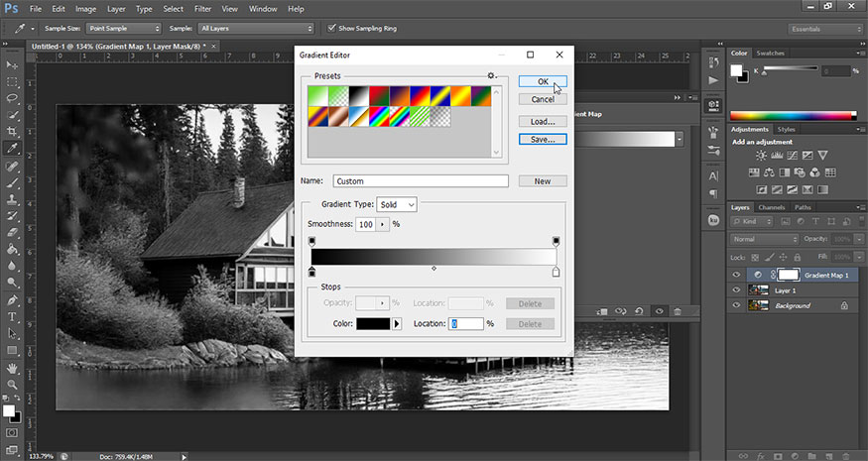Click the black stop Color swatch

tap(373, 324)
